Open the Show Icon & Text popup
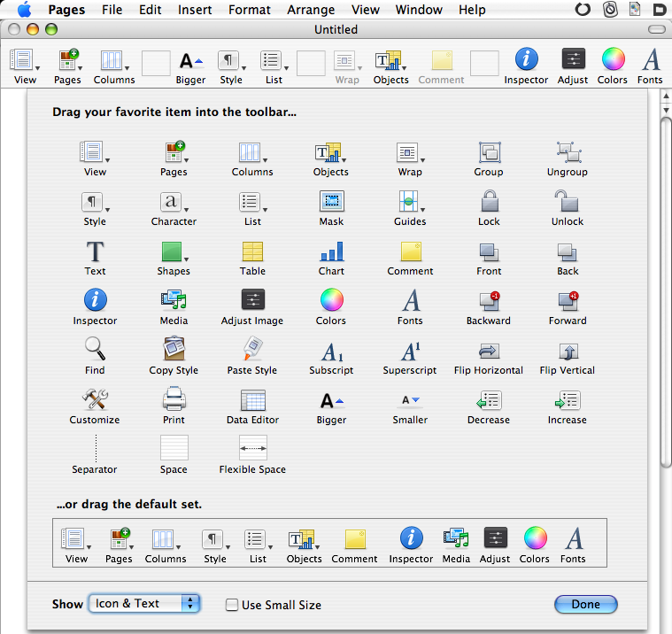672x634 pixels. (x=144, y=604)
